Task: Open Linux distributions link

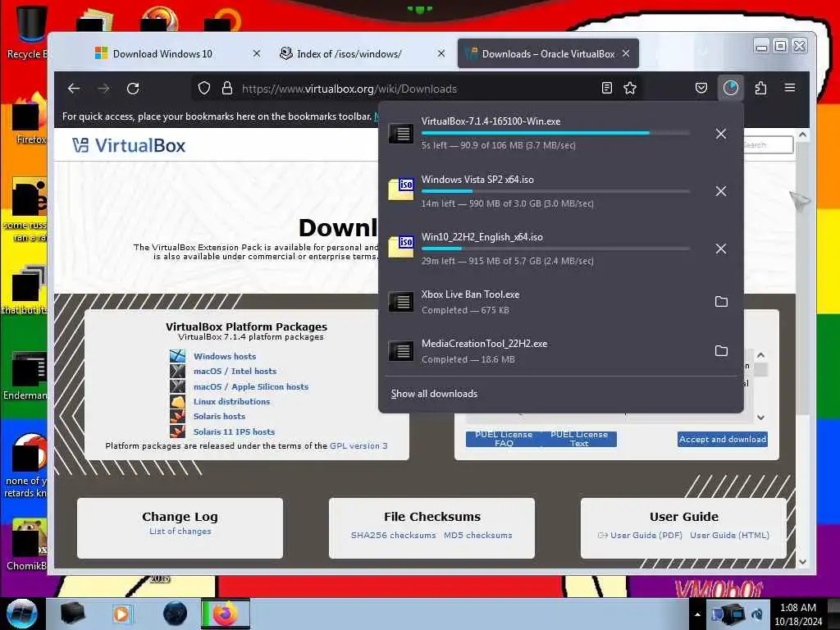Action: tap(232, 401)
